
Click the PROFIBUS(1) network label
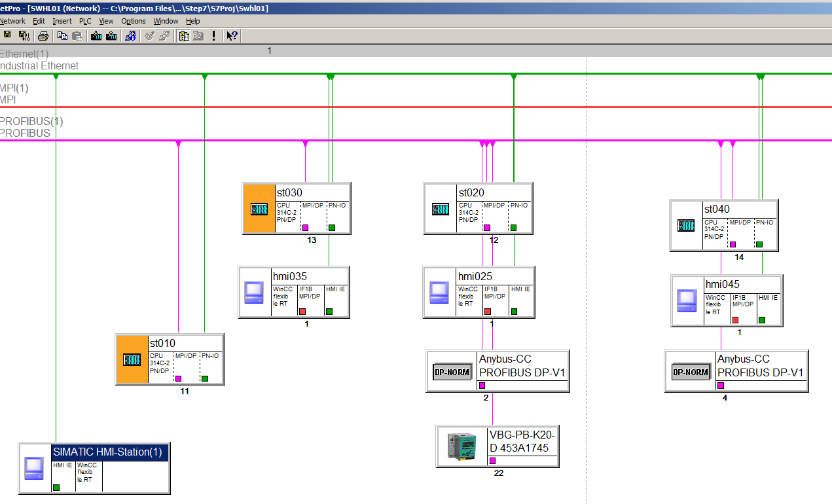click(x=31, y=121)
